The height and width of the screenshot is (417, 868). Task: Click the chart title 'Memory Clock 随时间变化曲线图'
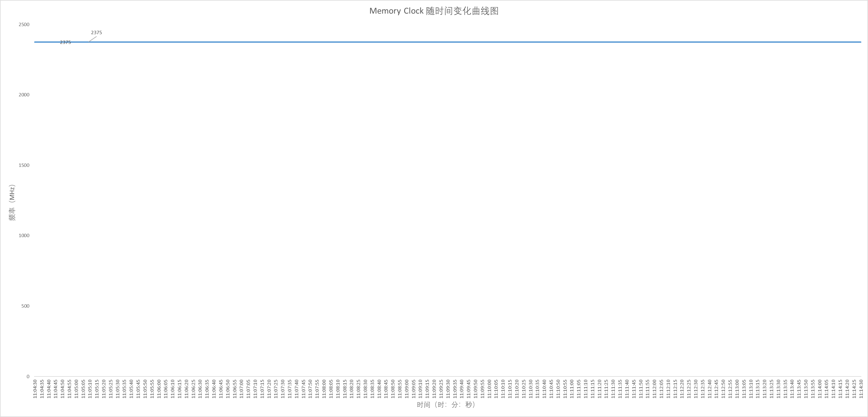point(434,11)
